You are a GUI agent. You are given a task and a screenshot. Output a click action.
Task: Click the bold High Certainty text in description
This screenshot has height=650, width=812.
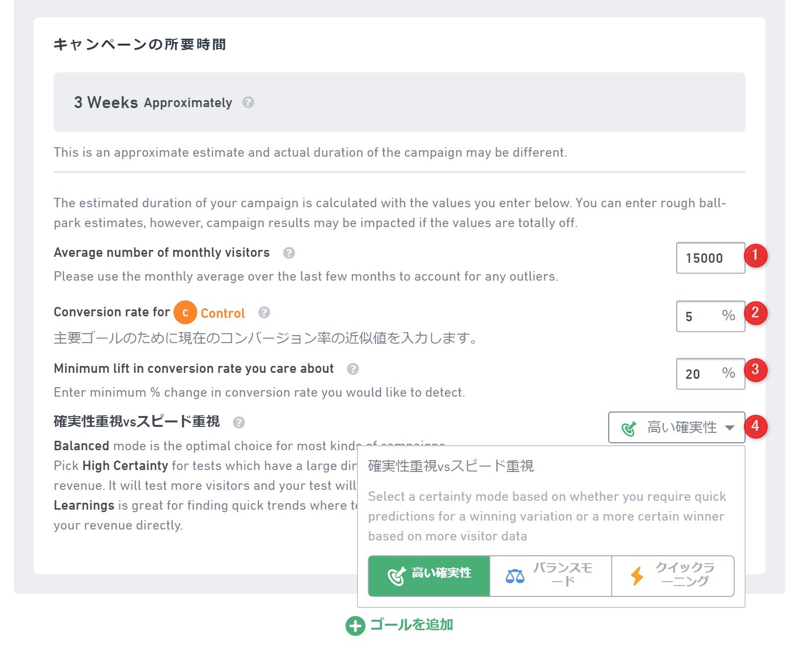(x=125, y=466)
